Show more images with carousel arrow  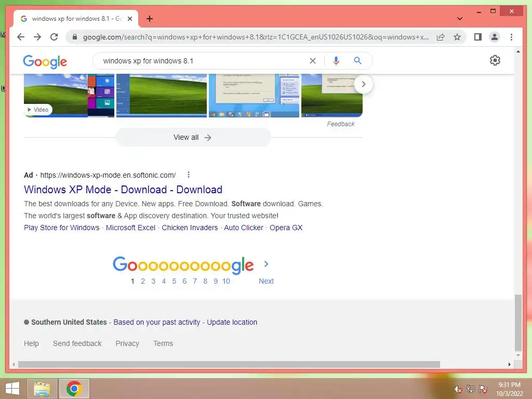[x=363, y=84]
